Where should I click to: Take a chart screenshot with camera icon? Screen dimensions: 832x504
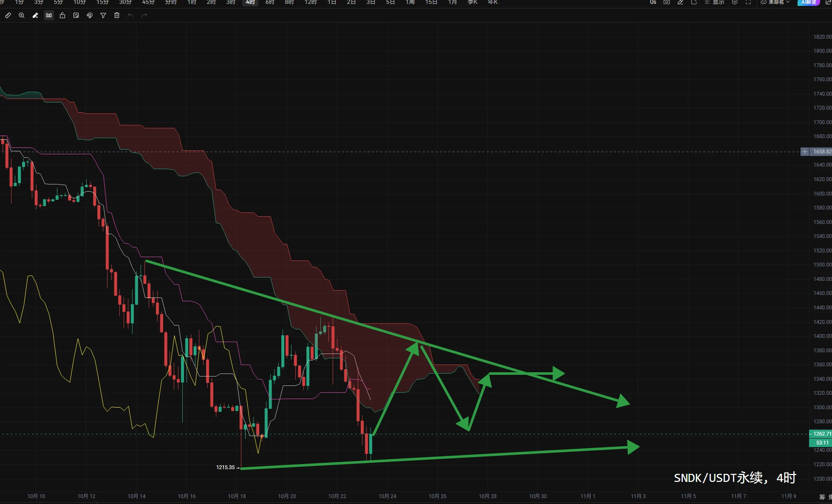point(667,2)
